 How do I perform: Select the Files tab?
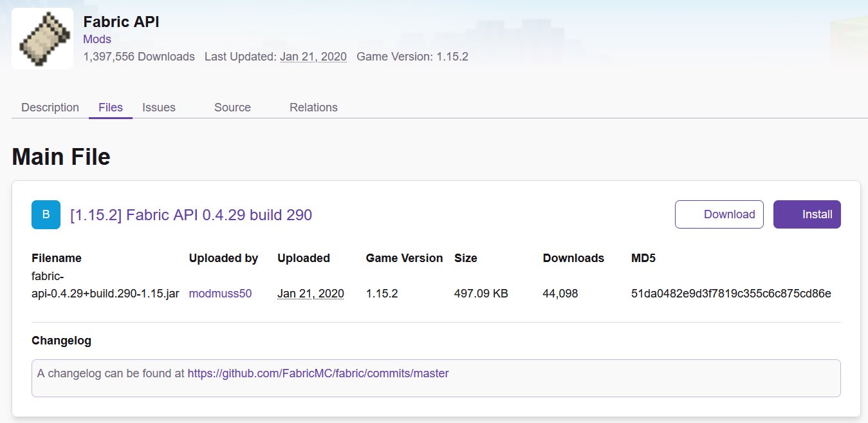[111, 108]
